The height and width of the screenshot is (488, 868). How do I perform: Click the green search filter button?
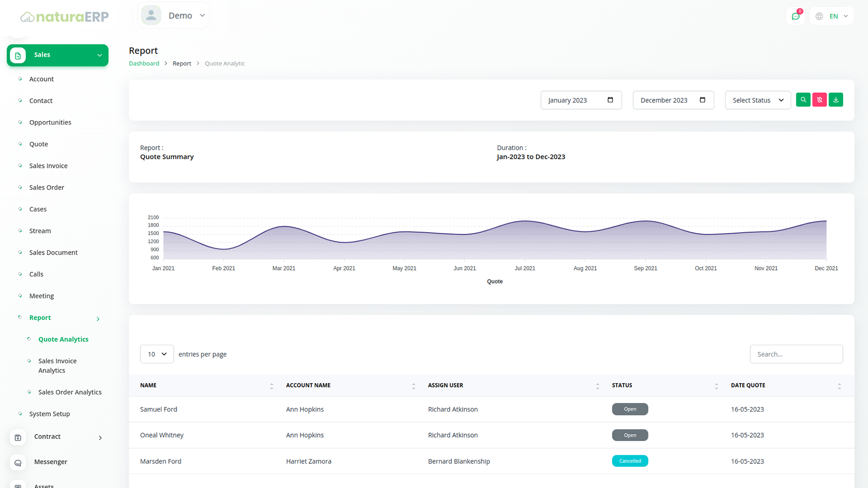click(x=803, y=100)
